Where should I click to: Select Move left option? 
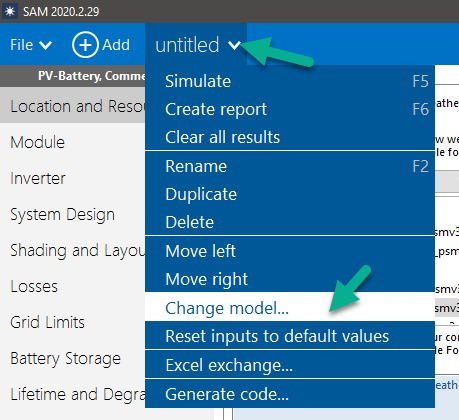[290, 251]
